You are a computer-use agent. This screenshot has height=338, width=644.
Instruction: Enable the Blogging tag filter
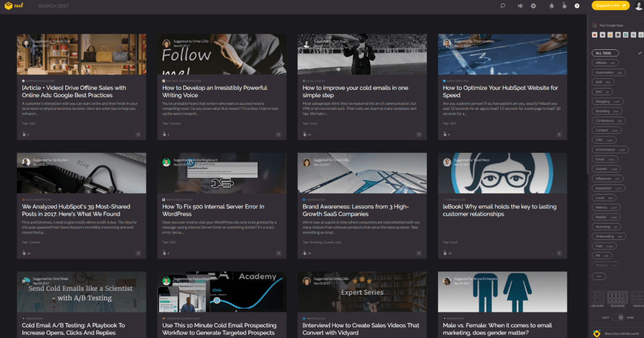[607, 101]
